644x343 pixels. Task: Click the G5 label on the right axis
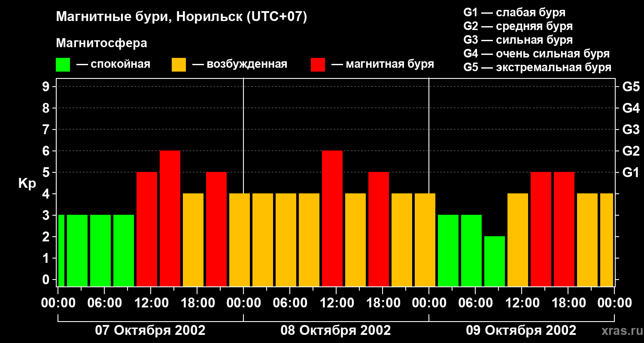pyautogui.click(x=631, y=87)
